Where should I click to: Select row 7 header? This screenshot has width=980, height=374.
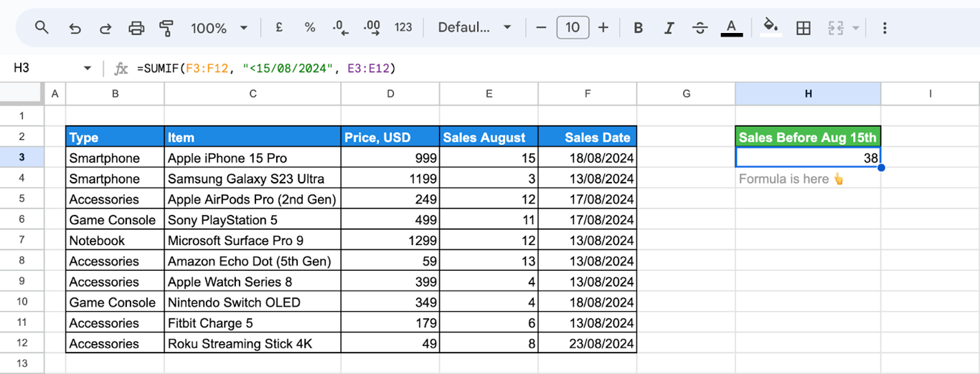coord(22,240)
